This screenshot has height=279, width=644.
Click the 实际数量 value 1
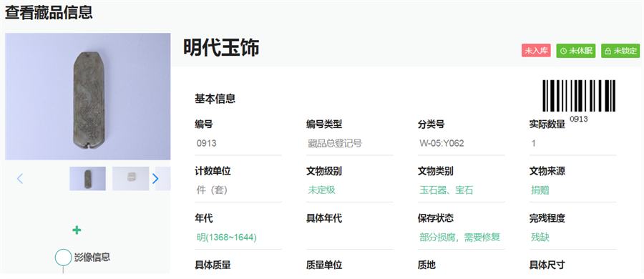pos(534,143)
